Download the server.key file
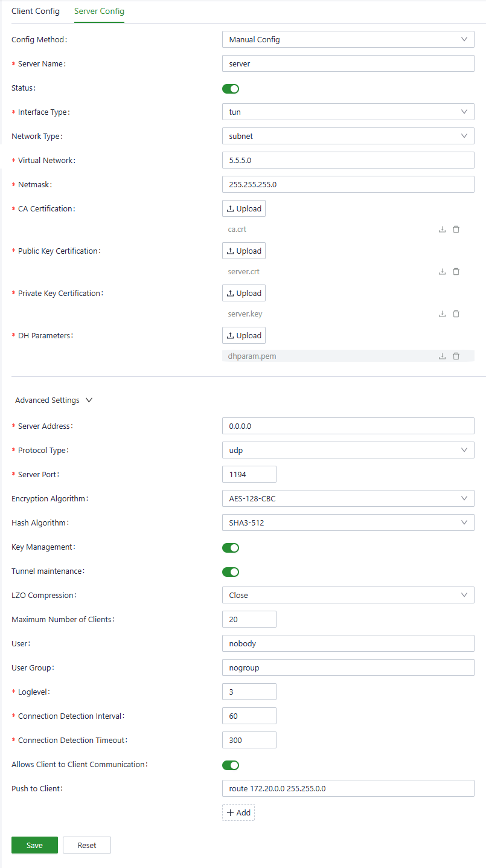 (x=442, y=314)
